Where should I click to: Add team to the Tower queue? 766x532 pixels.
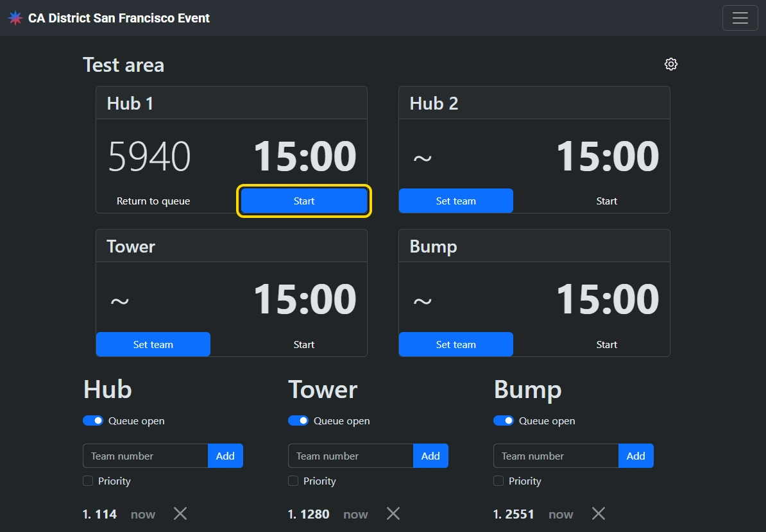pos(430,456)
